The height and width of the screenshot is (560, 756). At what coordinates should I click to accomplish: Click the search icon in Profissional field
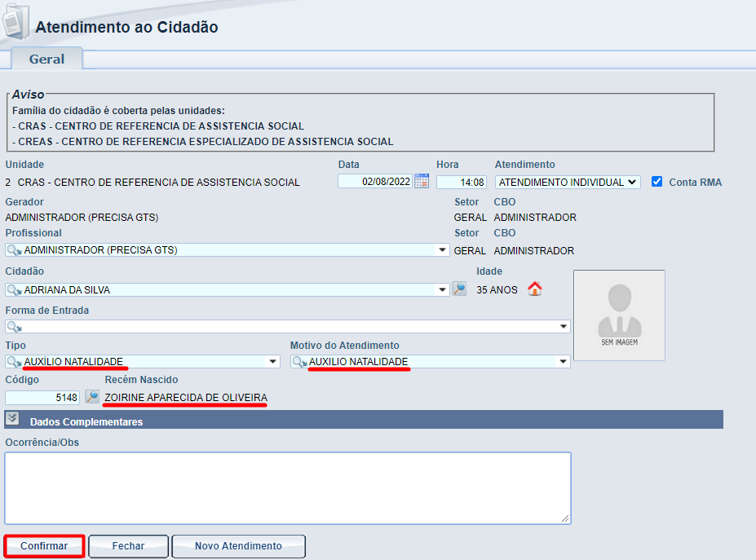coord(14,250)
